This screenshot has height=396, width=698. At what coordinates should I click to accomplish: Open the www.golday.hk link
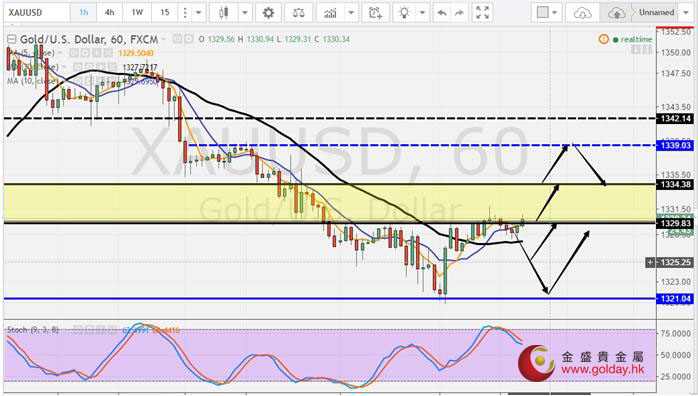point(603,369)
